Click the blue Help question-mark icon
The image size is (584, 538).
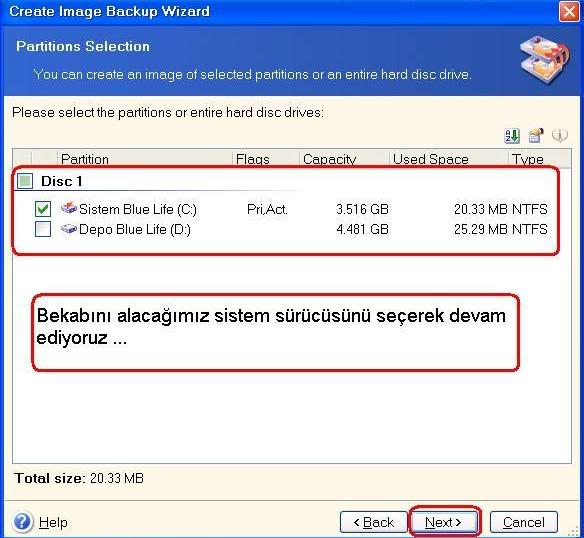[23, 521]
